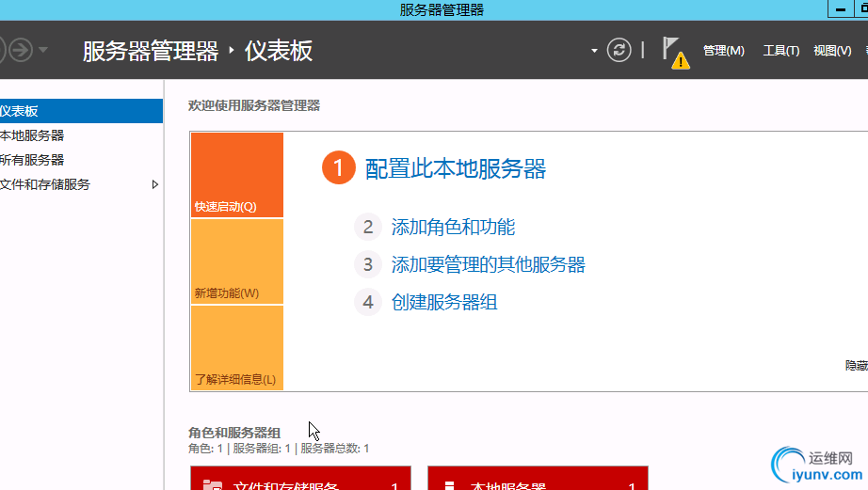The height and width of the screenshot is (490, 868).
Task: Open the dropdown arrow beside refresh
Action: (594, 51)
